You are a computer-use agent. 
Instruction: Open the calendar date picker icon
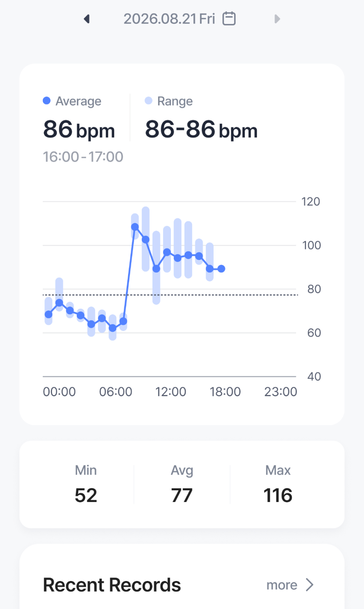pyautogui.click(x=229, y=19)
